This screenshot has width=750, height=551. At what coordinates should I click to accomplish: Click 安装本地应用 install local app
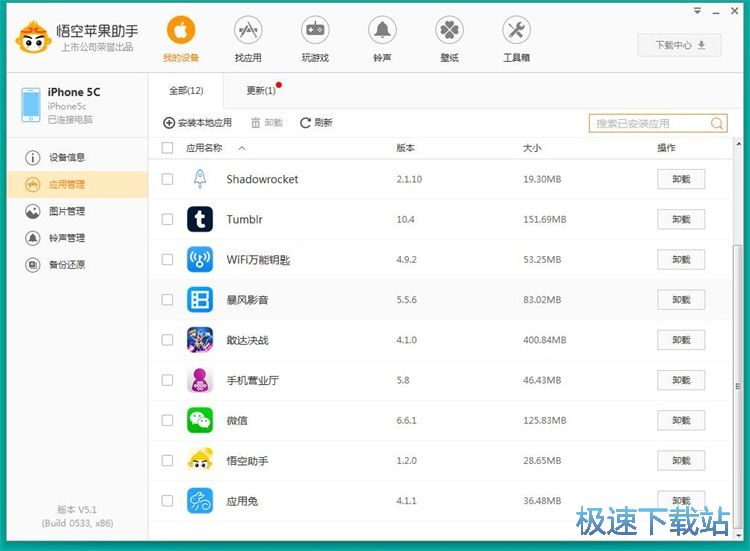pos(198,123)
